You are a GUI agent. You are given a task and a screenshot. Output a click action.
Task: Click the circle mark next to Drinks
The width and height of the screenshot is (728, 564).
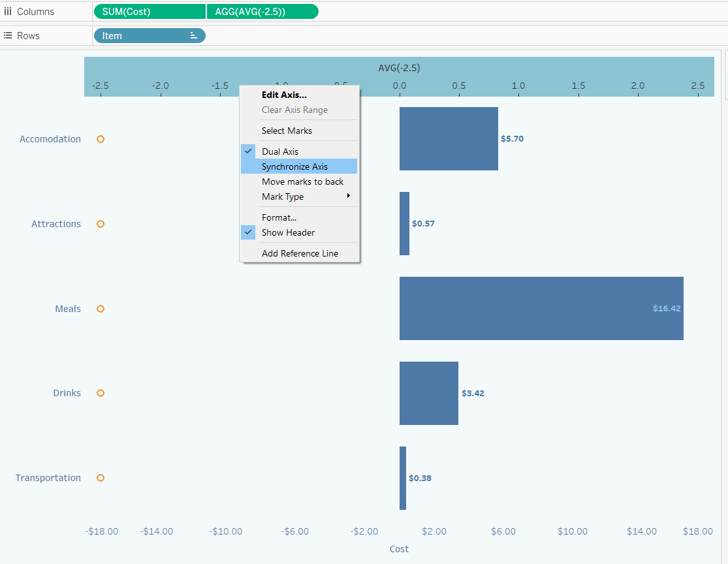[100, 393]
